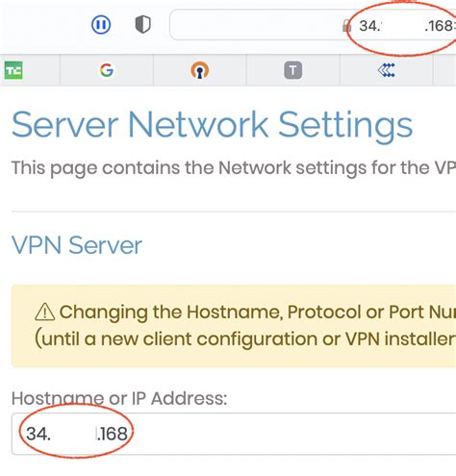Image resolution: width=456 pixels, height=476 pixels.
Task: Click the 34.x.x.168 value inside hostname field
Action: coord(77,434)
